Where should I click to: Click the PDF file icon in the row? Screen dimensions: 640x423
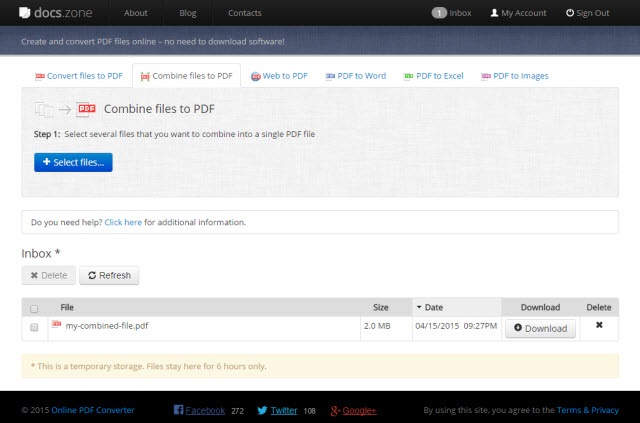coord(56,324)
